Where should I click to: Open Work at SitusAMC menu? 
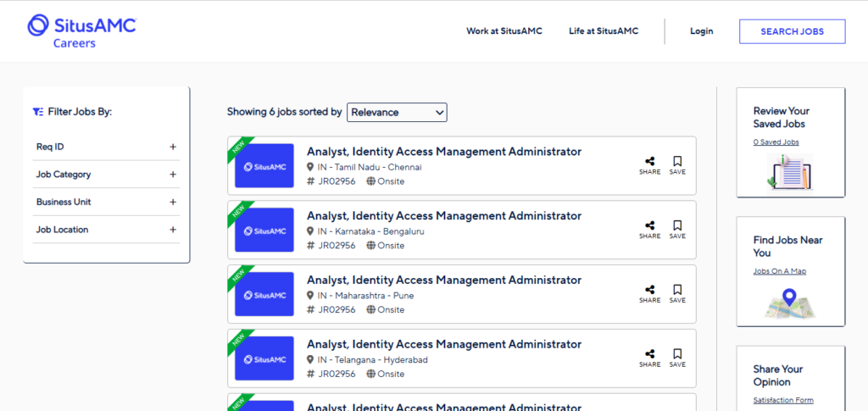click(504, 31)
